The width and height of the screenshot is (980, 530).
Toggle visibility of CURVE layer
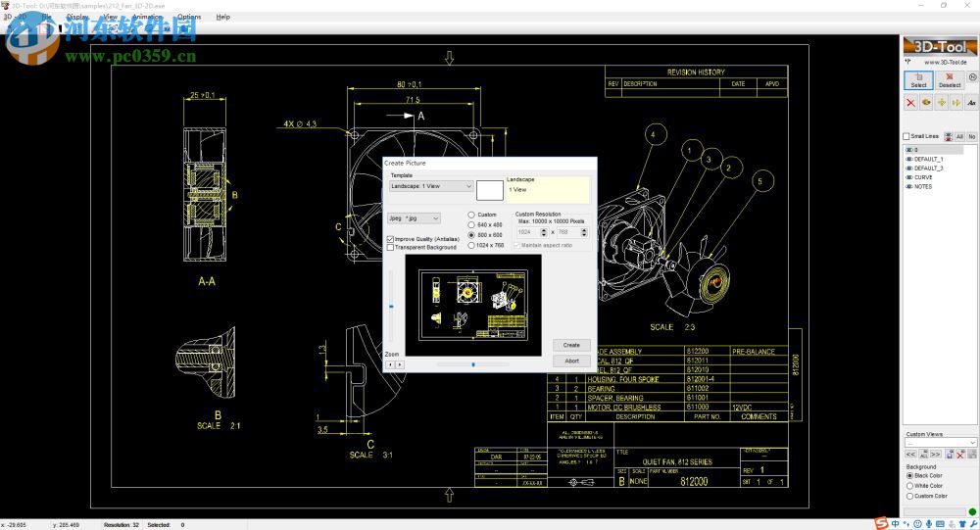(x=909, y=177)
